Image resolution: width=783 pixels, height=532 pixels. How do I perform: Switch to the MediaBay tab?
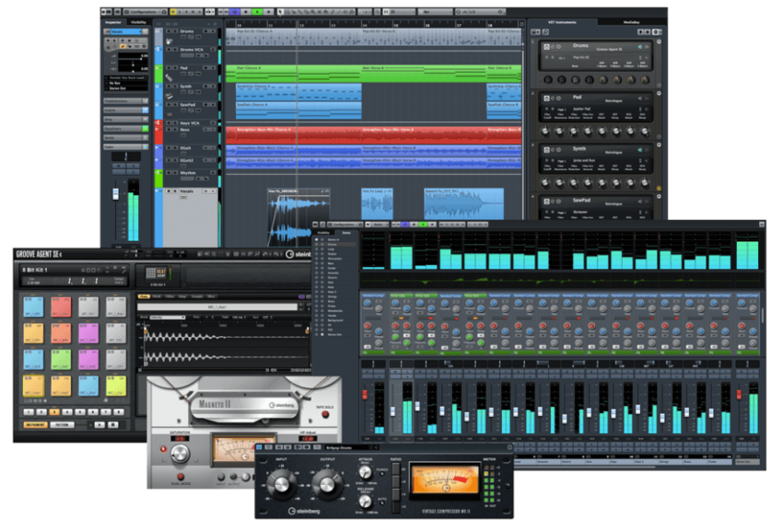pos(631,21)
